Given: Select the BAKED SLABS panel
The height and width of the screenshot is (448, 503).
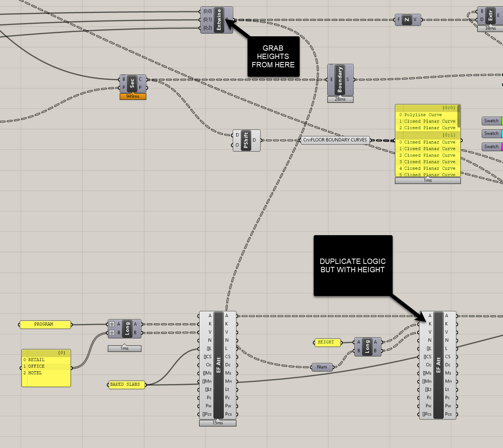Looking at the screenshot, I should pyautogui.click(x=126, y=384).
